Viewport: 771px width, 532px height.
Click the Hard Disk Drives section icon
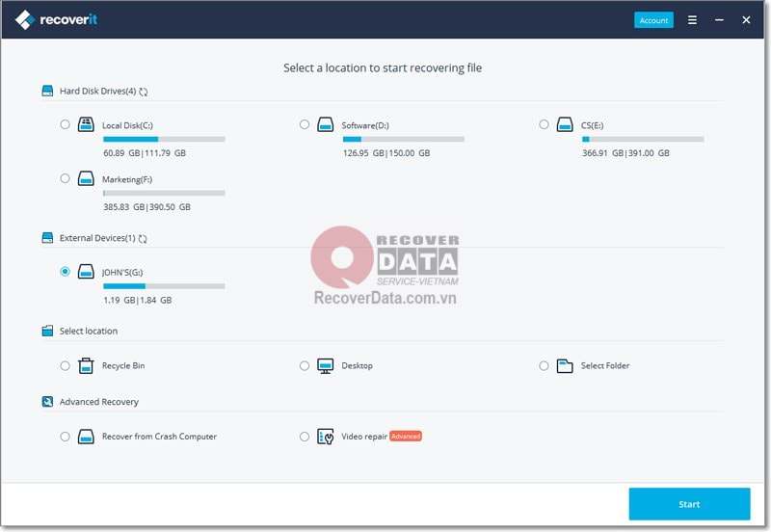(x=47, y=91)
